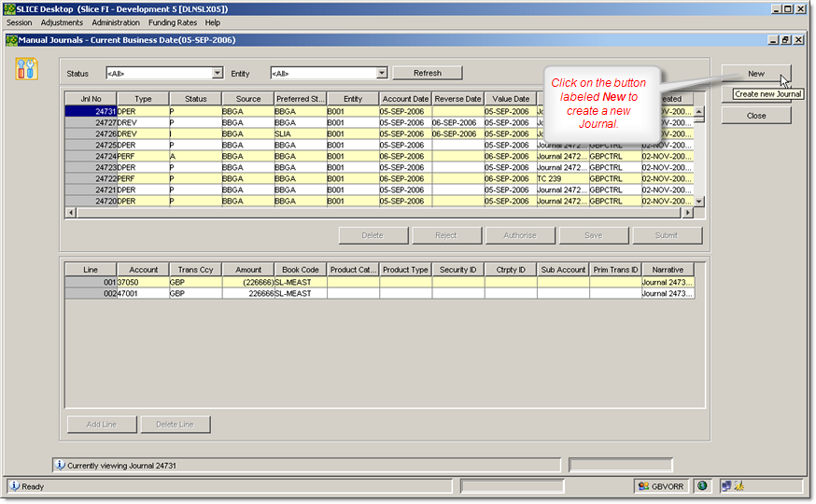Click the Manual Journals window icon
The width and height of the screenshot is (816, 504).
(11, 40)
